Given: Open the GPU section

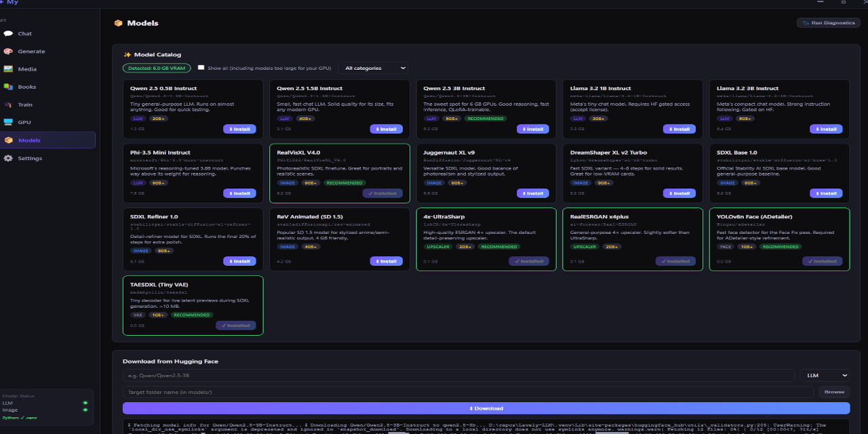Looking at the screenshot, I should (x=24, y=122).
